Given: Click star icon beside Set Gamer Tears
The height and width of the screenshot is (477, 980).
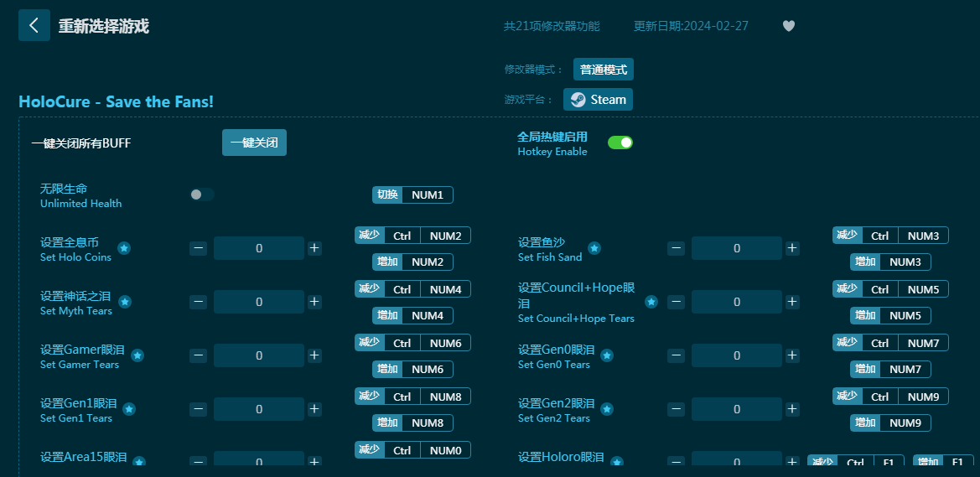Looking at the screenshot, I should (x=137, y=355).
